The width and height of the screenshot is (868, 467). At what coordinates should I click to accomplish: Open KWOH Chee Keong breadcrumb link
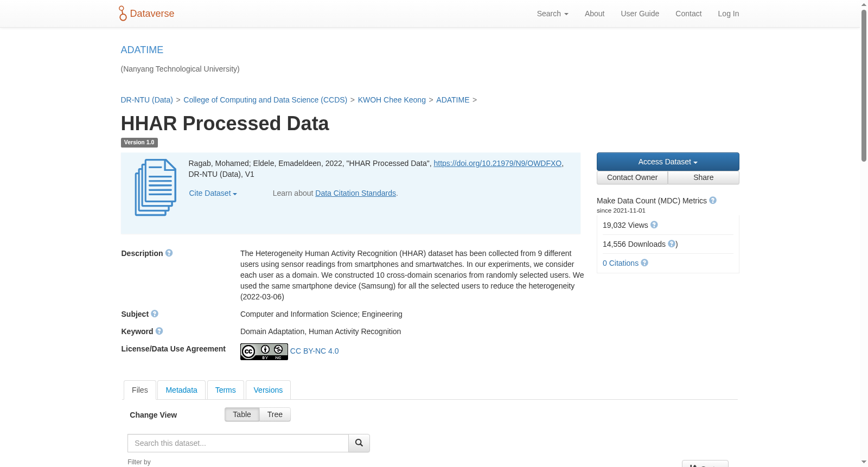click(x=392, y=100)
